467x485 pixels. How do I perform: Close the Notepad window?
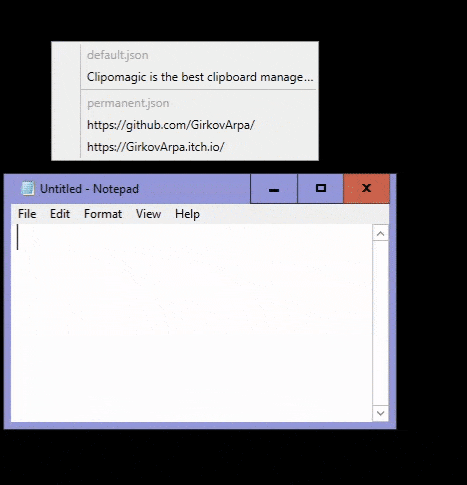[x=366, y=189]
